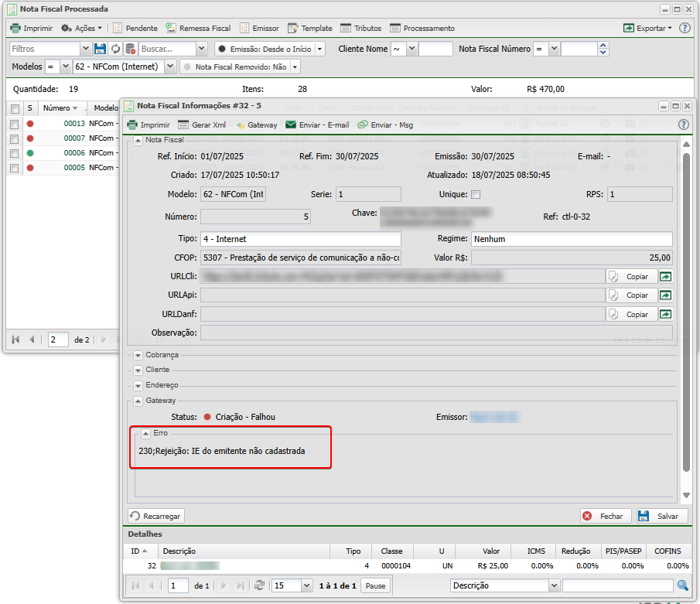Click the save filter floppy disk icon
The height and width of the screenshot is (604, 700).
[100, 49]
